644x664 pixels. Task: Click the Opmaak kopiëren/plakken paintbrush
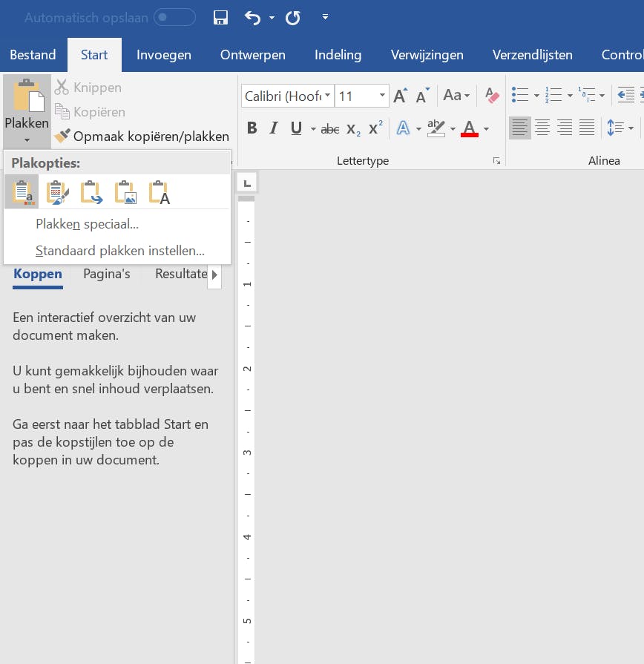pos(64,137)
